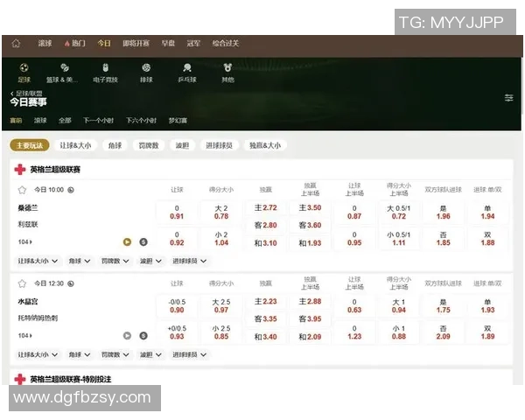
Task: Select the 电子竞技 esports icon
Action: pos(106,73)
